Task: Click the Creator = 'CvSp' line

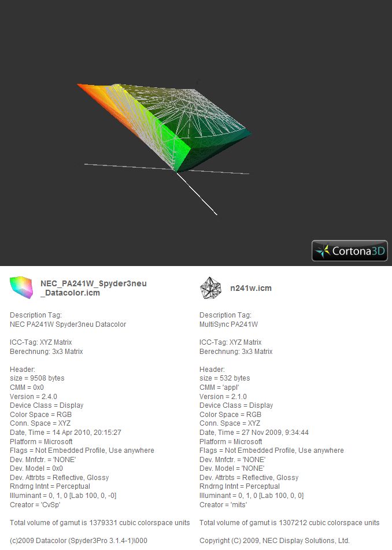Action: point(35,504)
